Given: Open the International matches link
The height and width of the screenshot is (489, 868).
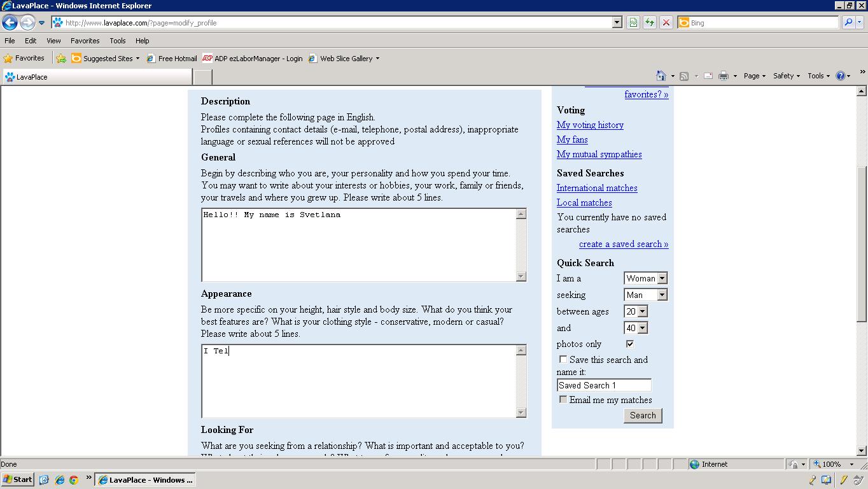Looking at the screenshot, I should (597, 188).
